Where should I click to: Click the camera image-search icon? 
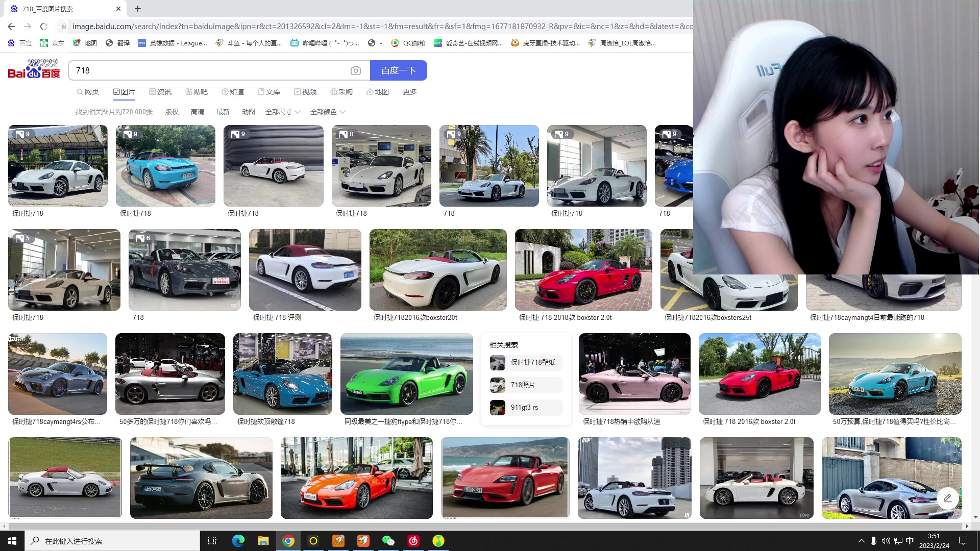pyautogui.click(x=356, y=70)
